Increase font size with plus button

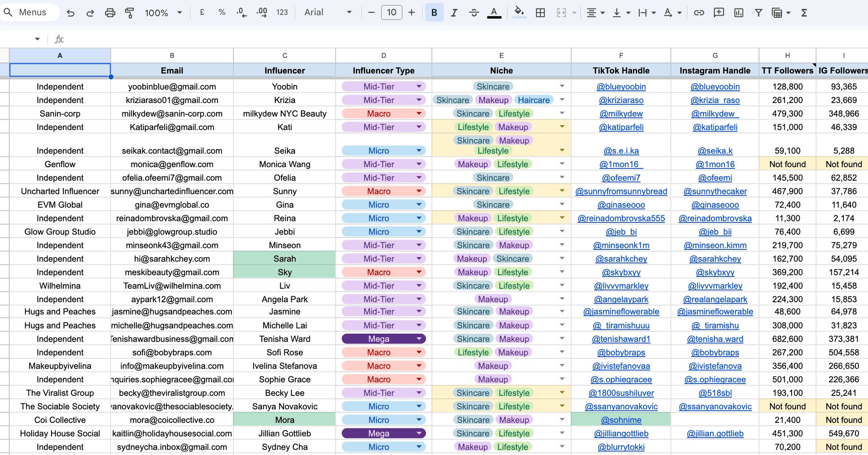tap(411, 13)
